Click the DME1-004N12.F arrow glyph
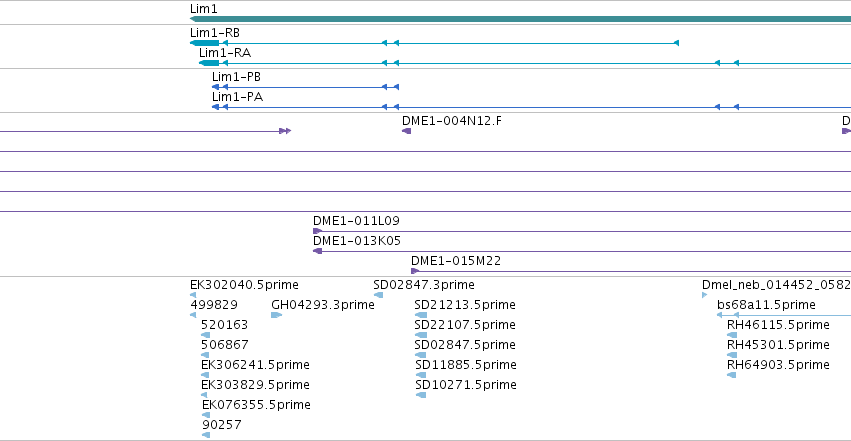The width and height of the screenshot is (851, 441). point(407,131)
